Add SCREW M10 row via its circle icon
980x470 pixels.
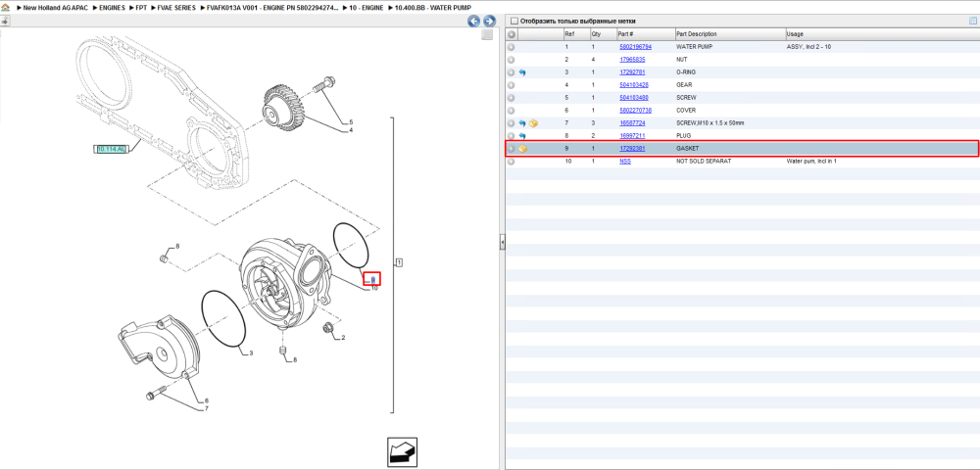(x=511, y=123)
